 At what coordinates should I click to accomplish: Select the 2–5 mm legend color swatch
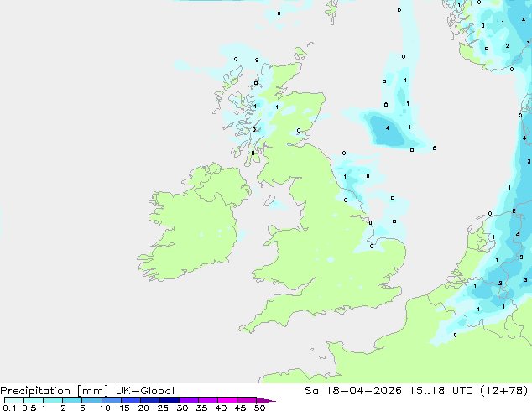click(x=72, y=400)
